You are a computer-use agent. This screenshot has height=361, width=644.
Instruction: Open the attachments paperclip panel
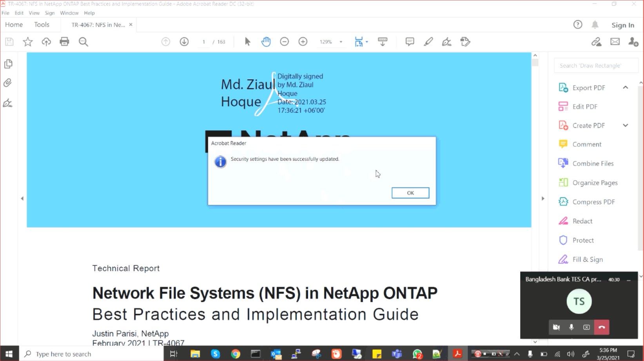(8, 83)
